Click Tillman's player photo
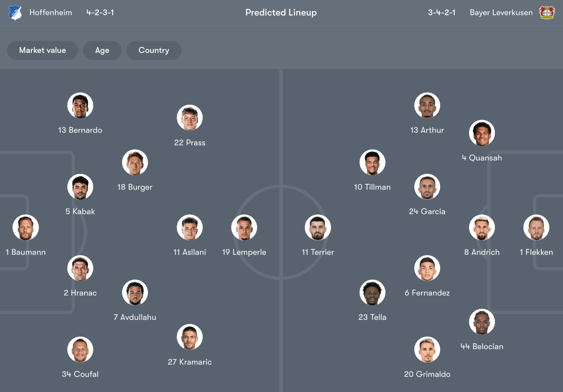Viewport: 563px width, 392px height. (x=372, y=162)
